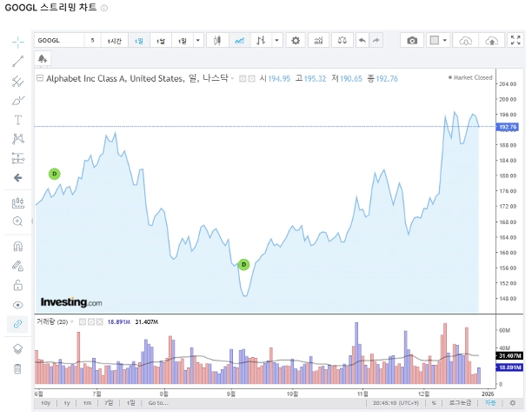
Task: Add an alert with the bell icon
Action: (43, 59)
